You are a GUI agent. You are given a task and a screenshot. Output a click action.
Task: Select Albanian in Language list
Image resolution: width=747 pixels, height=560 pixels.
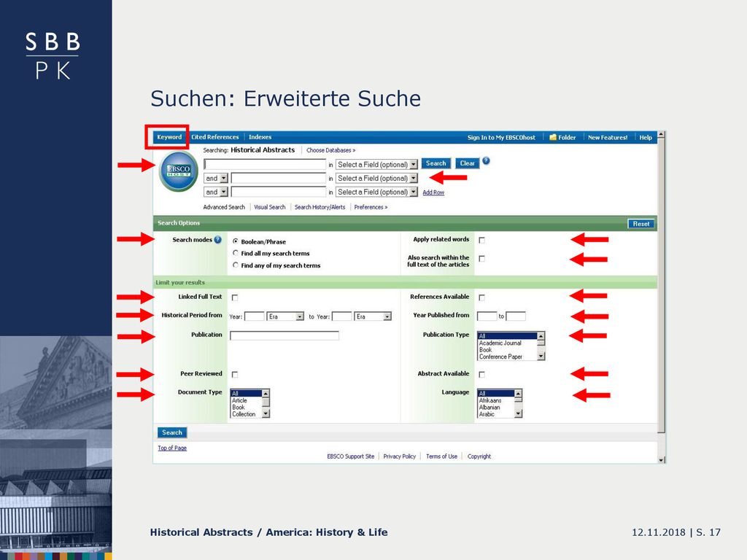coord(489,408)
